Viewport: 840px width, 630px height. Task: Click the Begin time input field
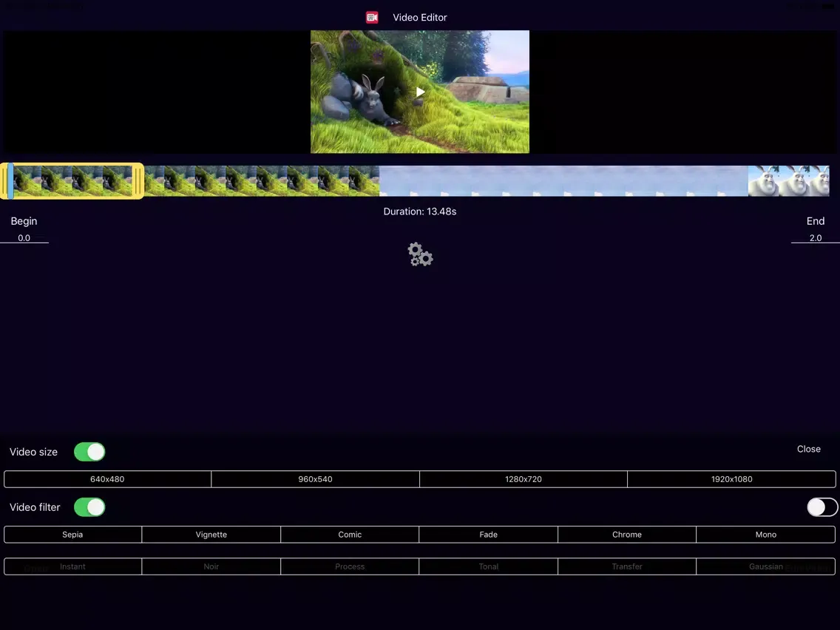point(24,238)
